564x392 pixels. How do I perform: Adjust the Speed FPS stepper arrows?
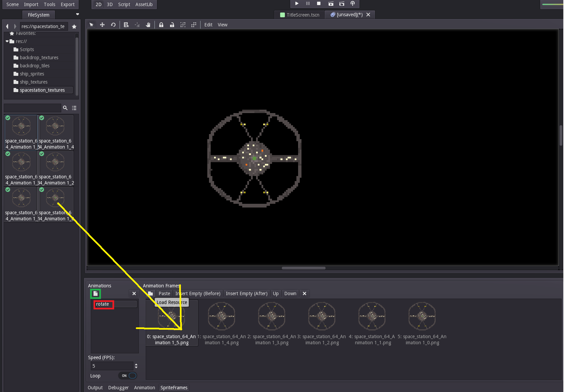click(136, 366)
